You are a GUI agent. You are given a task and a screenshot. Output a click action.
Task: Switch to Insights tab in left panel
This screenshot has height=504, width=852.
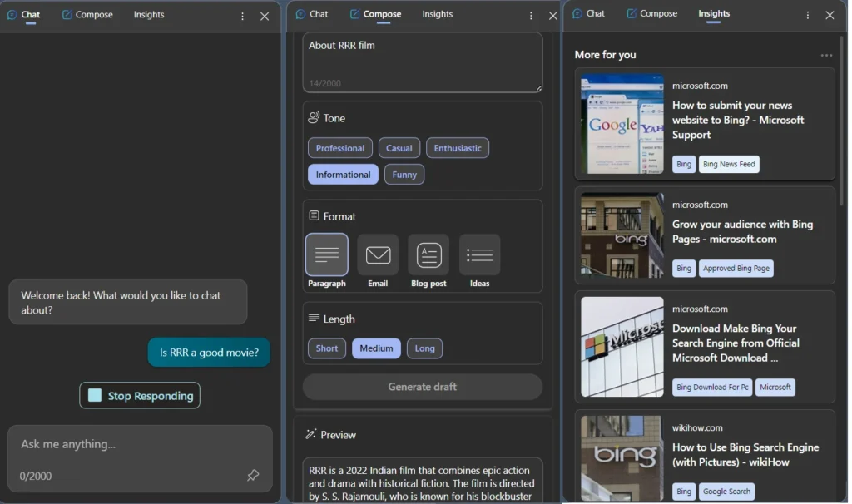click(x=149, y=15)
